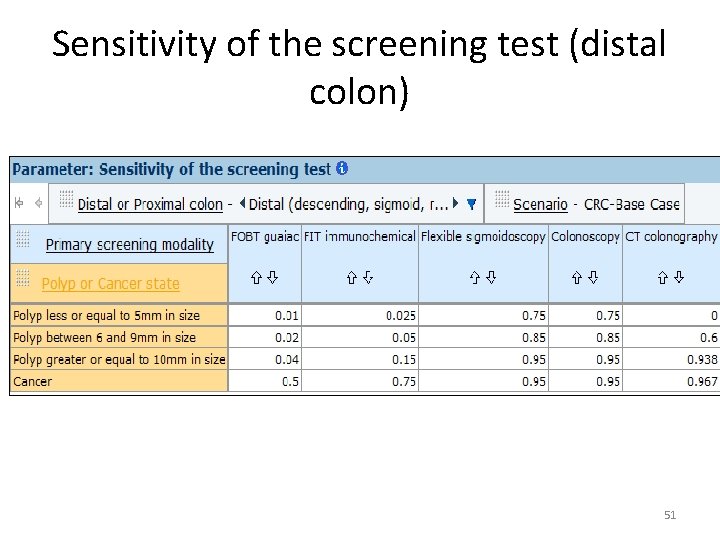The width and height of the screenshot is (720, 540).
Task: Click the info icon beside the parameter title
Action: pos(342,169)
